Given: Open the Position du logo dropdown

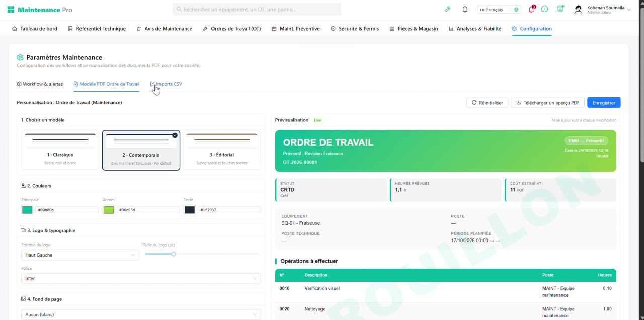Looking at the screenshot, I should click(80, 255).
